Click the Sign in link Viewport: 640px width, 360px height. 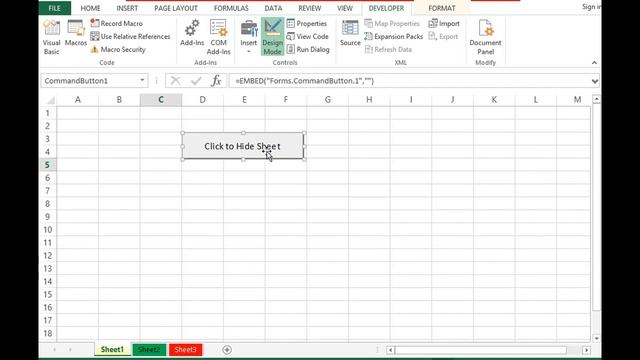tap(591, 7)
